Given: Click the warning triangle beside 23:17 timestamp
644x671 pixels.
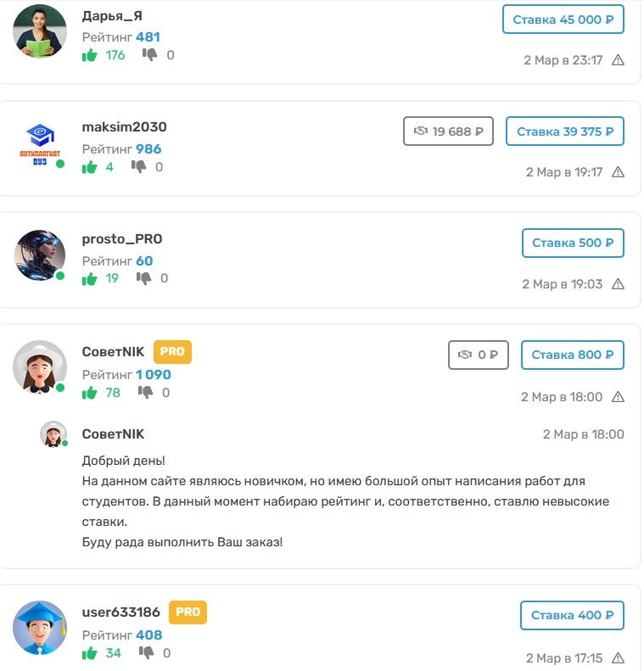Looking at the screenshot, I should click(x=618, y=60).
